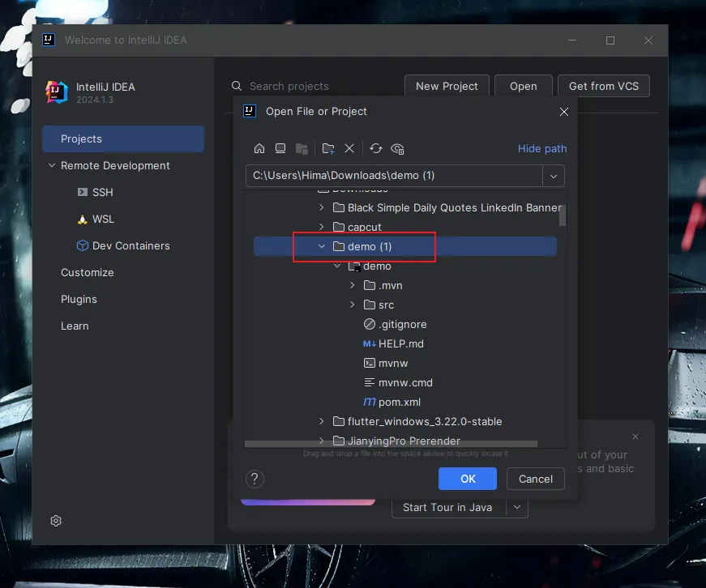706x588 pixels.
Task: Click the Hide path link
Action: click(541, 148)
